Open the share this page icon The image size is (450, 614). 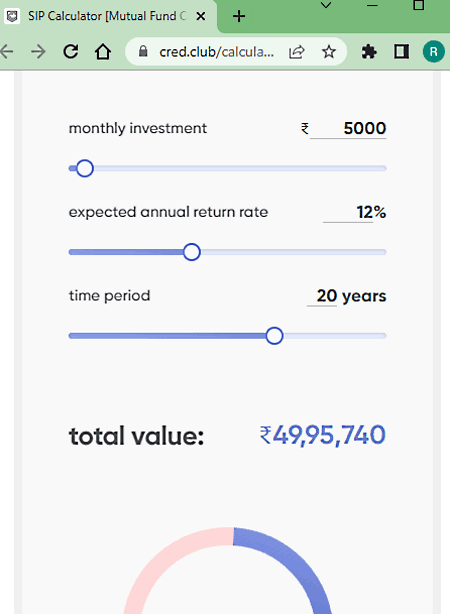click(296, 52)
